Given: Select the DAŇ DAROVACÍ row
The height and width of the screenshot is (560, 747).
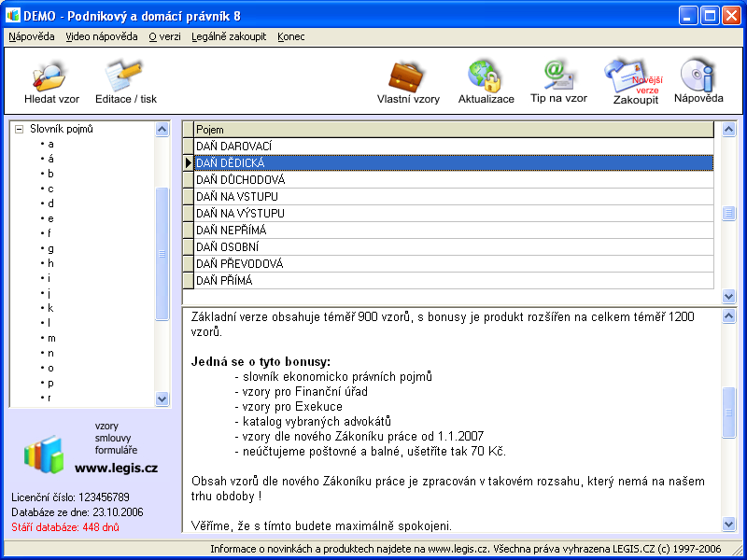Looking at the screenshot, I should coord(233,147).
